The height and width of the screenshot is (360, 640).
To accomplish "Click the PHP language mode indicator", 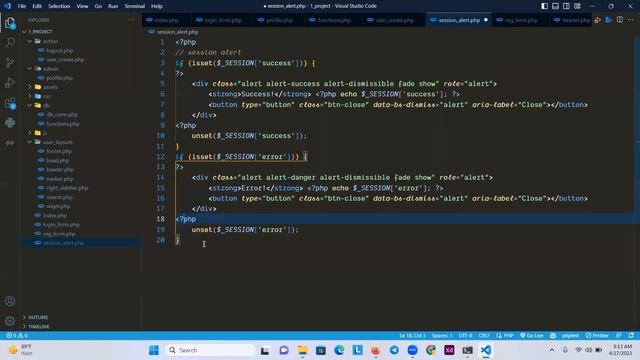I will coord(505,336).
